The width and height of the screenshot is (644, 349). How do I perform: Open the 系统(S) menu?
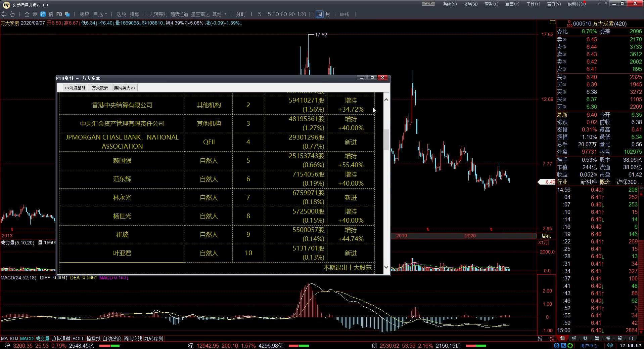(450, 4)
